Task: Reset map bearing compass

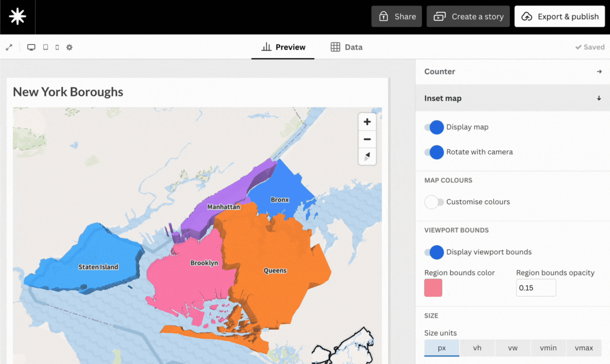Action: [367, 156]
